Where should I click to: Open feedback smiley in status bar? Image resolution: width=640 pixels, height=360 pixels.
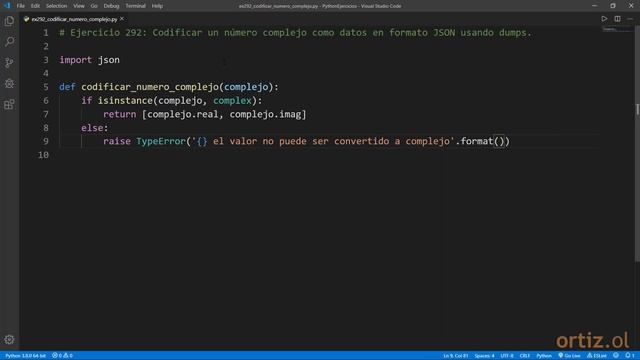(x=616, y=356)
